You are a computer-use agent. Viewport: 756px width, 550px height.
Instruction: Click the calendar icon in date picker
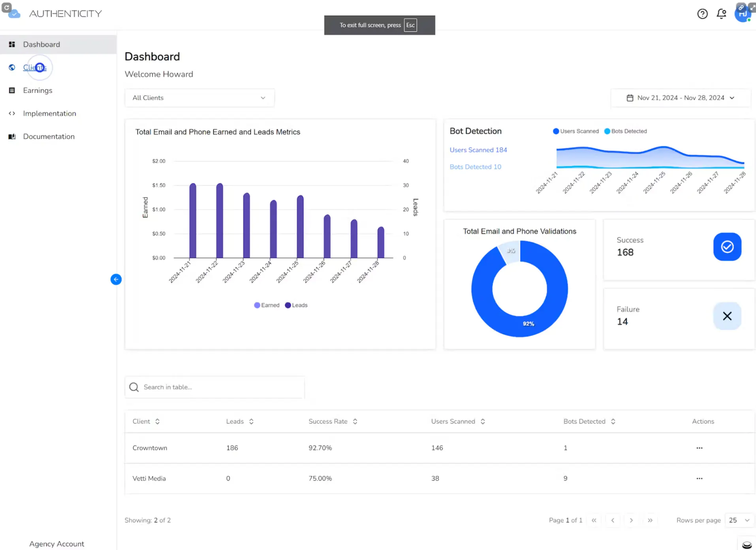630,98
